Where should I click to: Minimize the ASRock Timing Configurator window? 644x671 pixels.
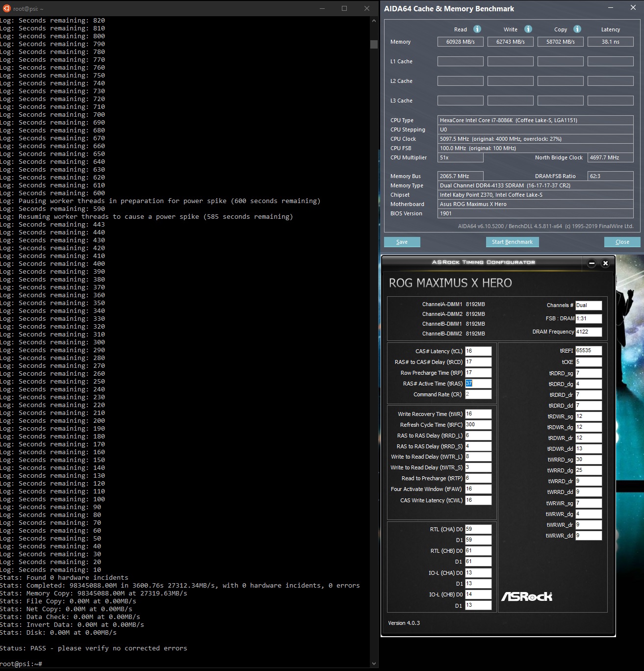coord(592,263)
